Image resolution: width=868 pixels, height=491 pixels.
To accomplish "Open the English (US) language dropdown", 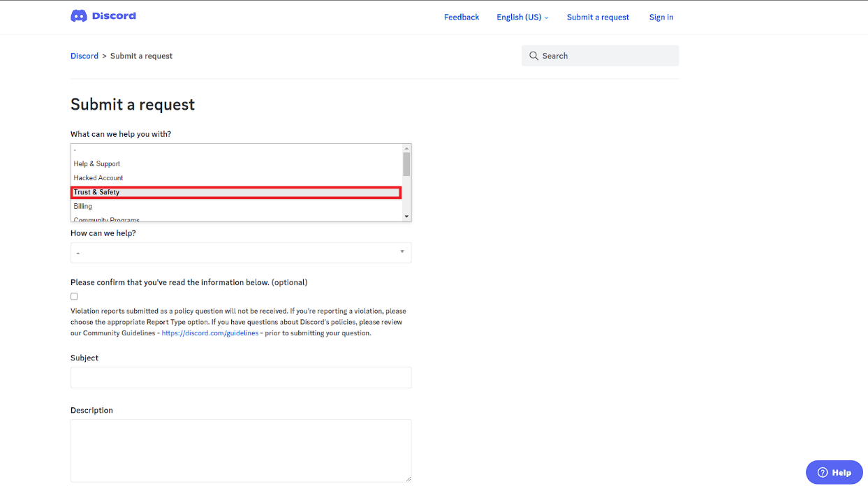I will click(x=522, y=17).
